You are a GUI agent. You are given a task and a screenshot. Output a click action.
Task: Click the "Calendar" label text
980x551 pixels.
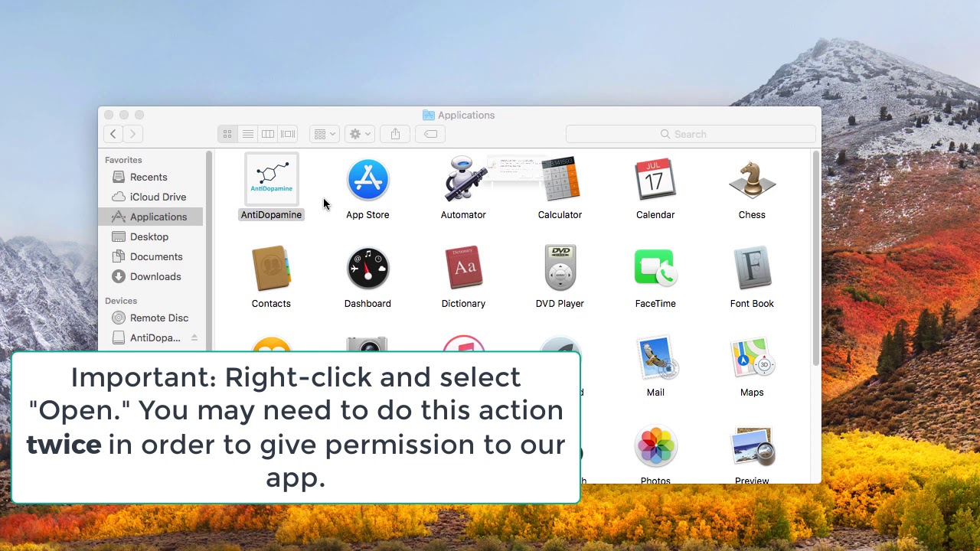tap(655, 214)
